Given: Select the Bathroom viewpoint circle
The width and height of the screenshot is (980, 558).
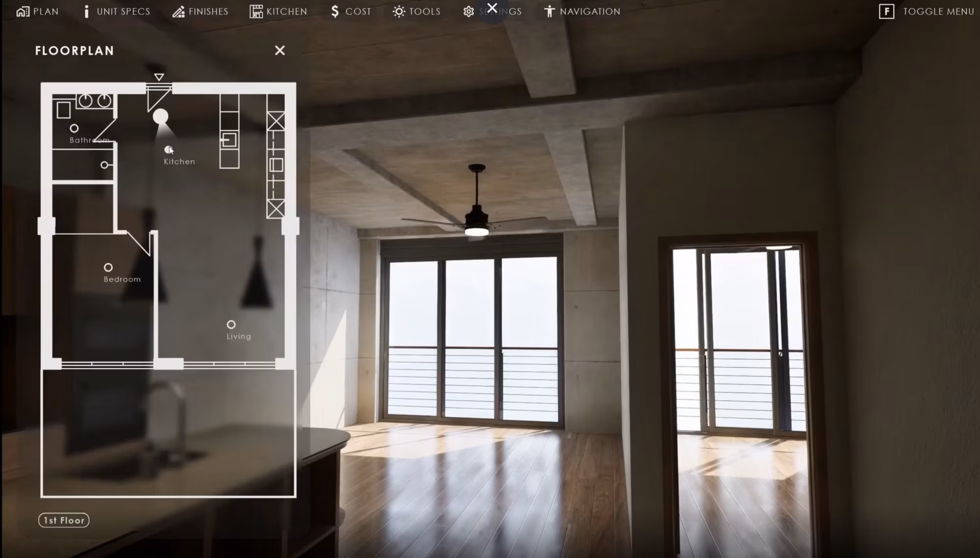Looking at the screenshot, I should [74, 128].
